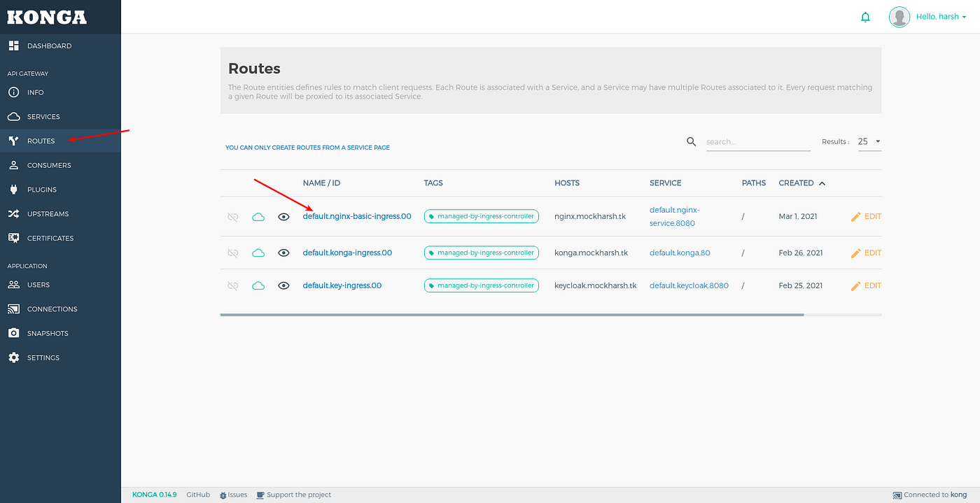Click the notification bell icon
This screenshot has width=980, height=503.
coord(865,16)
